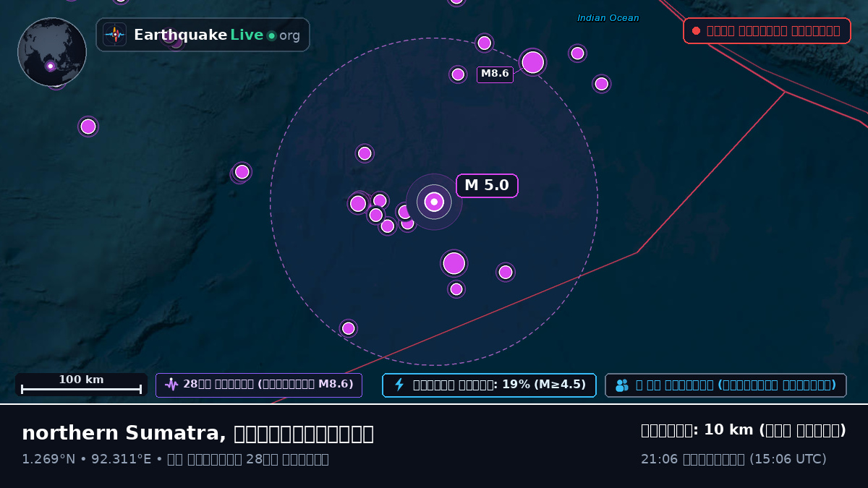Click the EarthquakeLive compass logo icon
This screenshot has height=488, width=868.
click(x=115, y=35)
